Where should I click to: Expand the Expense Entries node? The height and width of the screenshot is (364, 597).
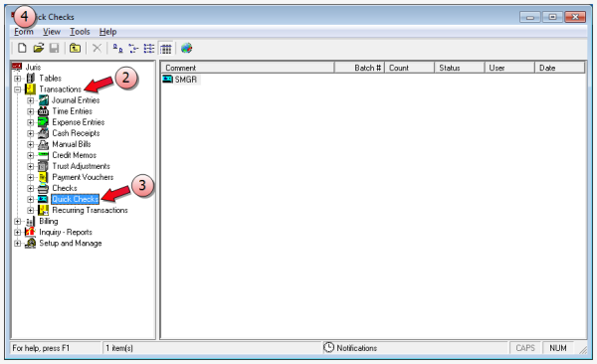click(x=31, y=122)
